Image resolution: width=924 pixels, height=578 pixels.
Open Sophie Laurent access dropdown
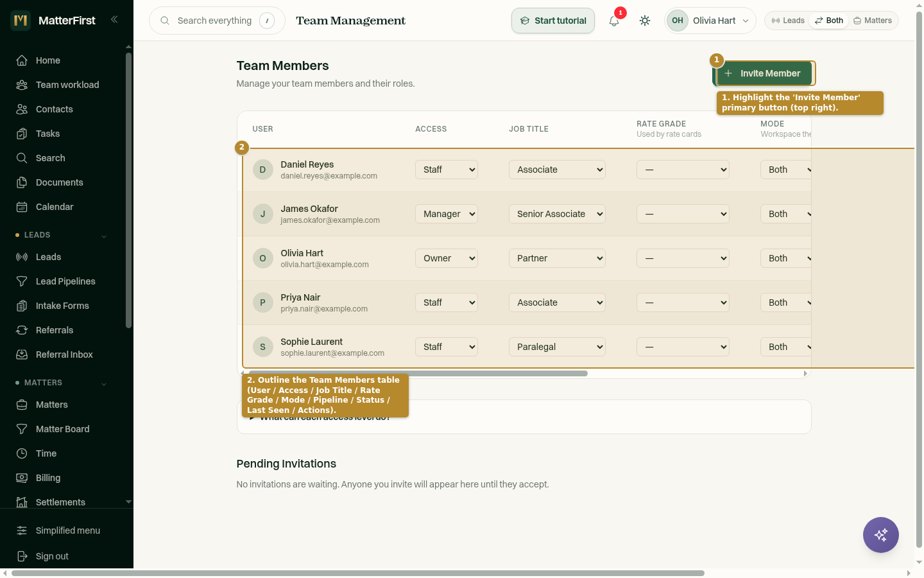[447, 347]
